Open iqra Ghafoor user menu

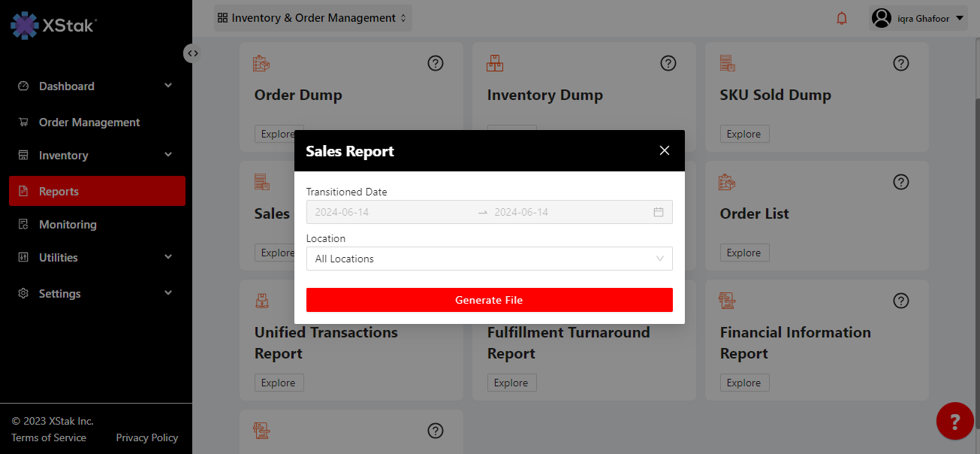click(918, 18)
